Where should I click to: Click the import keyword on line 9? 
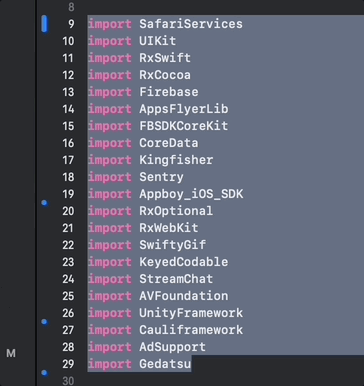[110, 24]
